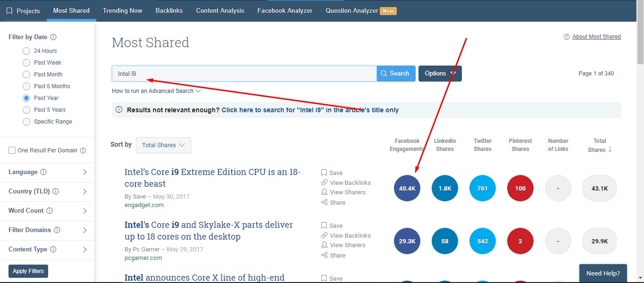Click the About Most Shared info icon
This screenshot has width=644, height=283.
567,37
